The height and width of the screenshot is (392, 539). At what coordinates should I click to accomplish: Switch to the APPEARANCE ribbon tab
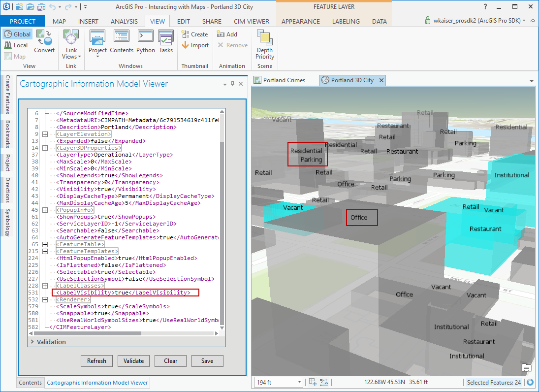300,21
